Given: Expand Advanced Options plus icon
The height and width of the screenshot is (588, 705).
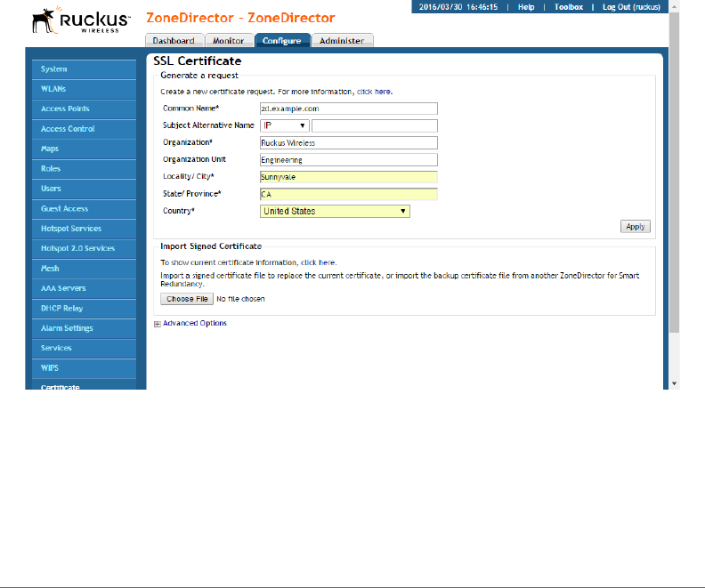Looking at the screenshot, I should pyautogui.click(x=158, y=324).
